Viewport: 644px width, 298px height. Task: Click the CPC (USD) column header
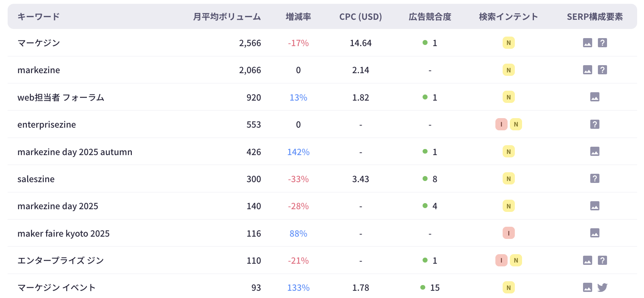pyautogui.click(x=360, y=17)
